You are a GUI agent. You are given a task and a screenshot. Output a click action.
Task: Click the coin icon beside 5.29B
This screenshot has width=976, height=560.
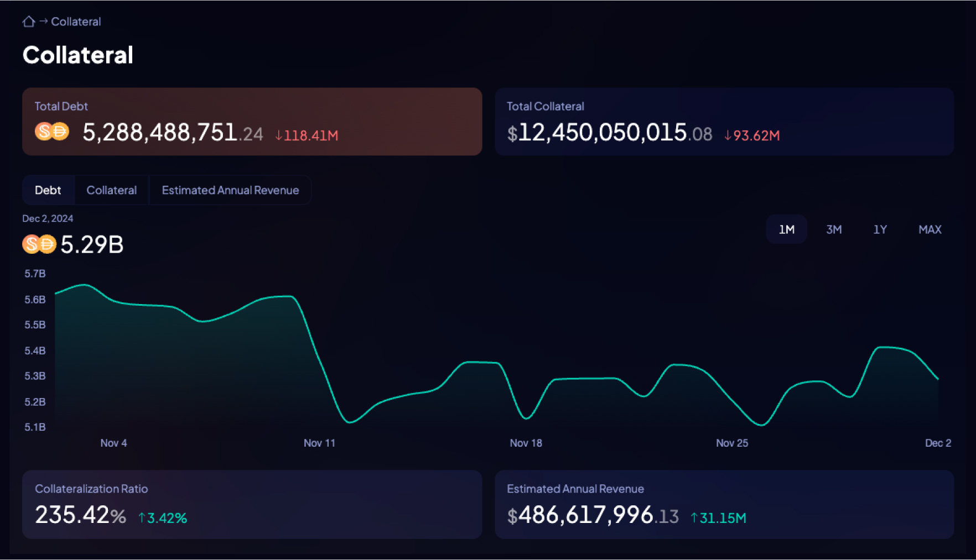[x=39, y=244]
